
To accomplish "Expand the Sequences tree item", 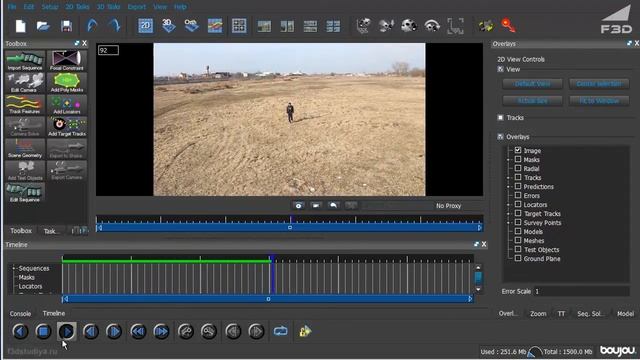I will click(14, 268).
